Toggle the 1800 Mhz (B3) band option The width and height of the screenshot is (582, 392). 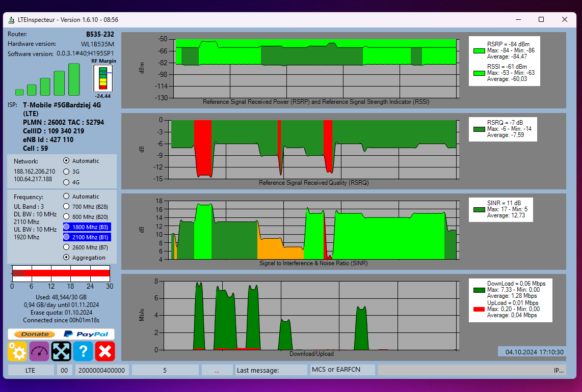coord(87,227)
